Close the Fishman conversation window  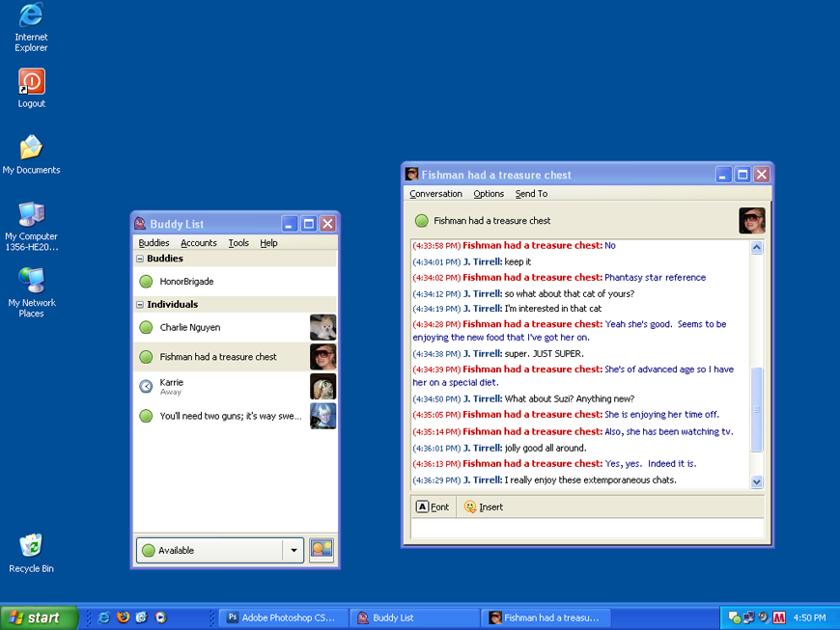pyautogui.click(x=761, y=175)
